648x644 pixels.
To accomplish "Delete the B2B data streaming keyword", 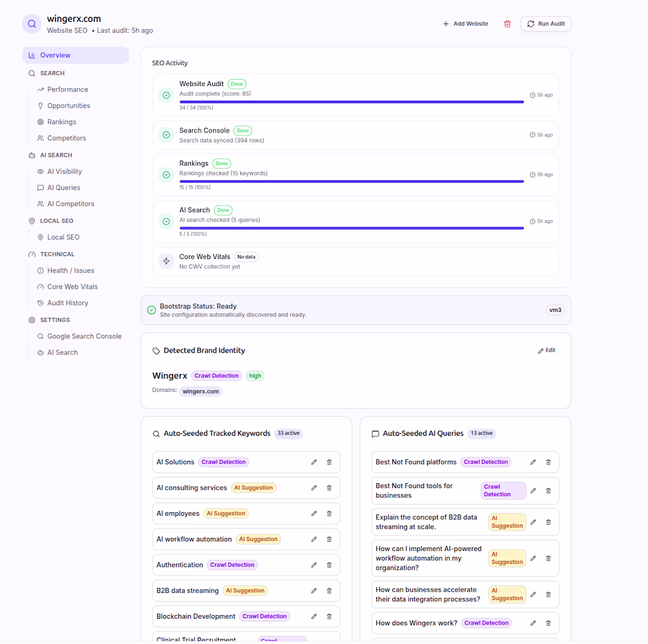I will [x=329, y=590].
